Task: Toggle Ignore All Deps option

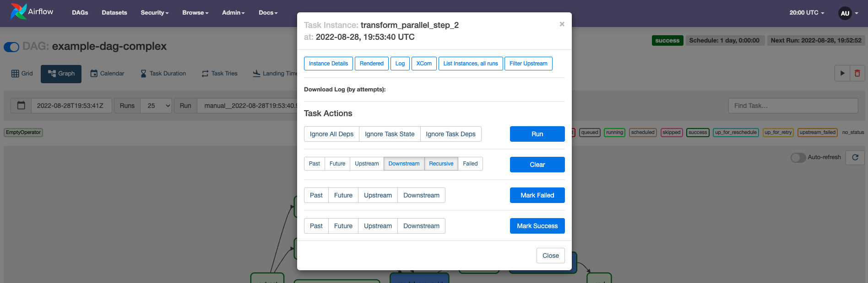Action: (331, 134)
